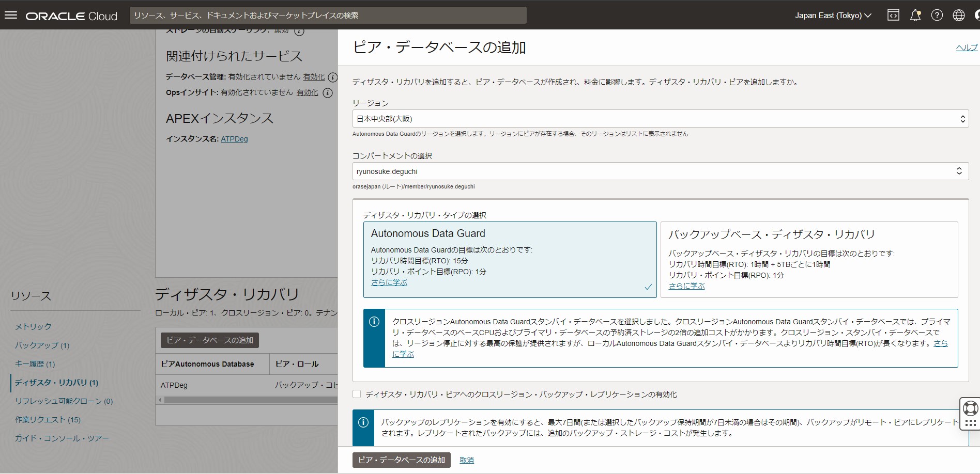This screenshot has width=980, height=474.
Task: Open the hamburger navigation menu
Action: coord(11,15)
